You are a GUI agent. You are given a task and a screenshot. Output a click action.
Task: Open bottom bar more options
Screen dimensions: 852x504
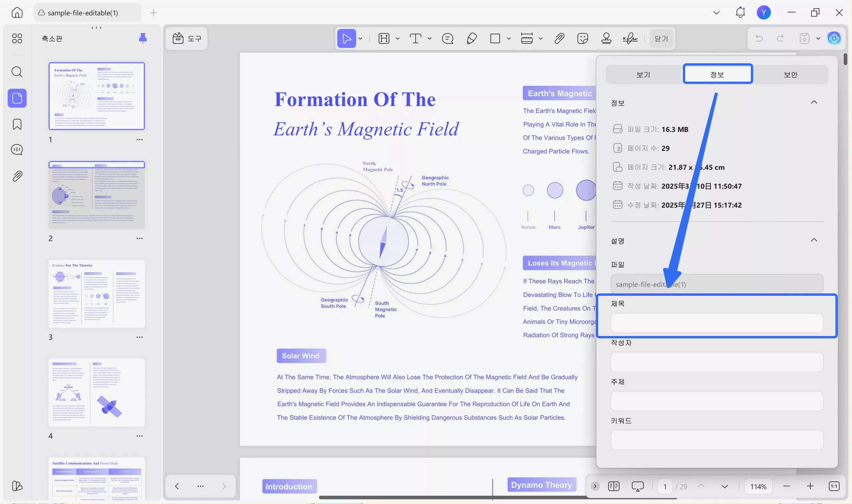(x=200, y=486)
